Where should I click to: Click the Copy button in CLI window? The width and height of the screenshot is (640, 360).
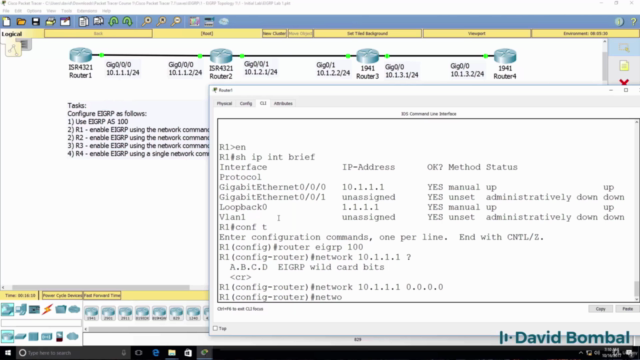[x=600, y=309]
